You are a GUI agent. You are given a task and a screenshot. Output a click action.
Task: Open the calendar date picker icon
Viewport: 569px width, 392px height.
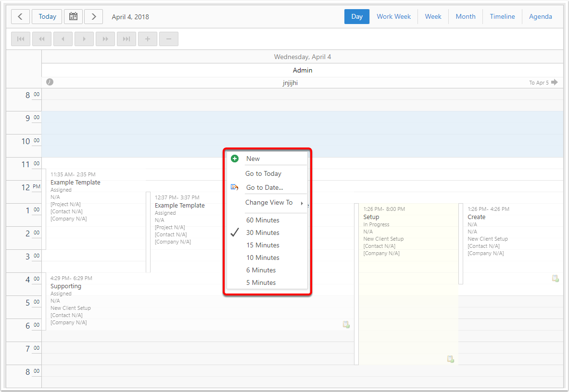73,17
